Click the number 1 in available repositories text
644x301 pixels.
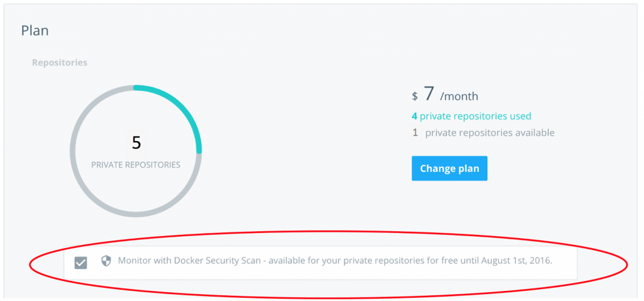(415, 133)
